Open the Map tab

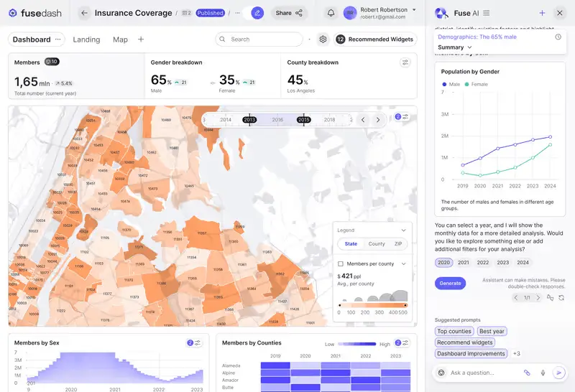pyautogui.click(x=120, y=39)
